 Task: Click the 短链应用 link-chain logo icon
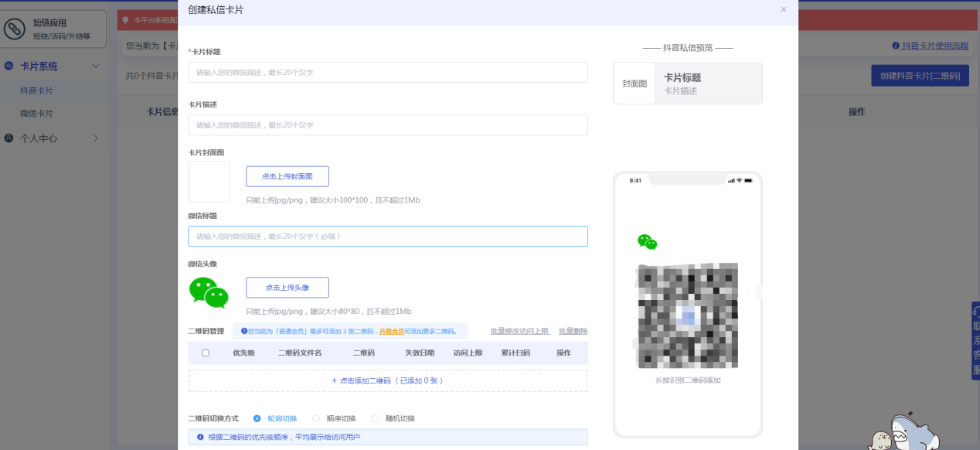(x=15, y=29)
